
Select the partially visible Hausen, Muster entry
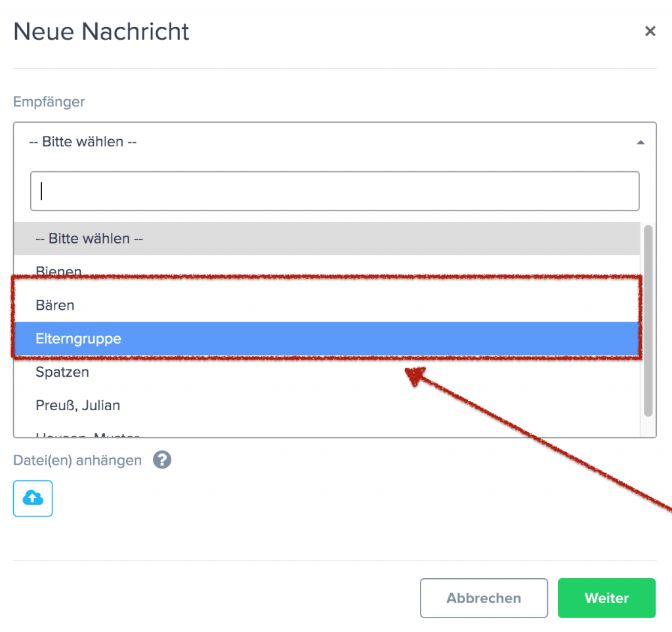click(x=327, y=432)
